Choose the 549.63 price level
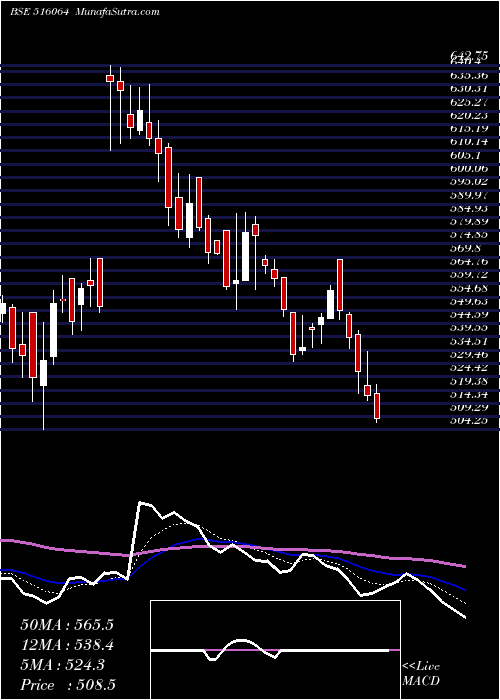Image resolution: width=500 pixels, height=700 pixels. (x=469, y=301)
